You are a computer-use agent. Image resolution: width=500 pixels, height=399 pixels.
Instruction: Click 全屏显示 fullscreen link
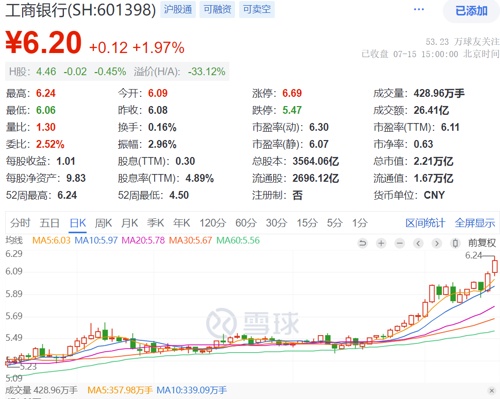[x=475, y=223]
